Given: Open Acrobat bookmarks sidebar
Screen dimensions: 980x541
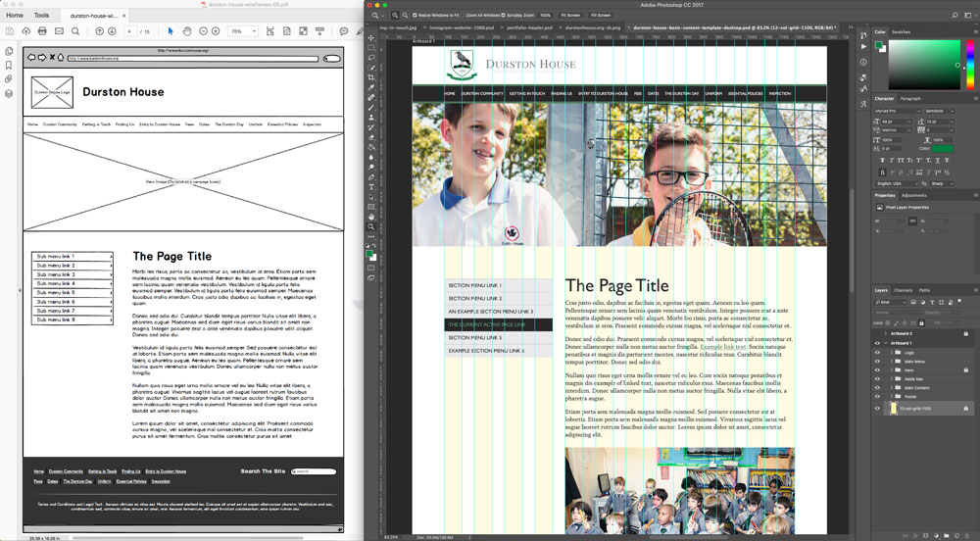Looking at the screenshot, I should coord(9,65).
